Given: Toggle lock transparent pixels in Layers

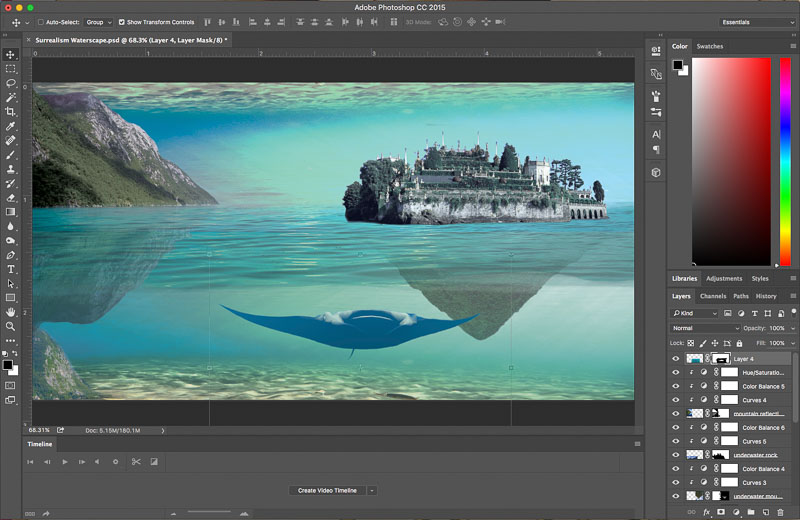Looking at the screenshot, I should coord(691,343).
